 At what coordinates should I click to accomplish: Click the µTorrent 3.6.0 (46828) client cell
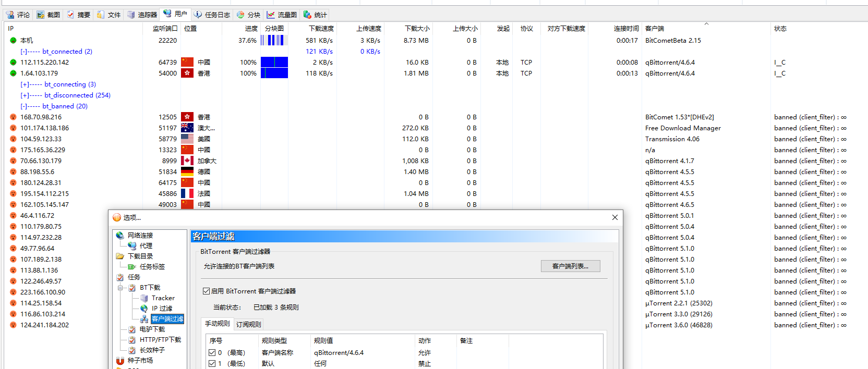(679, 325)
